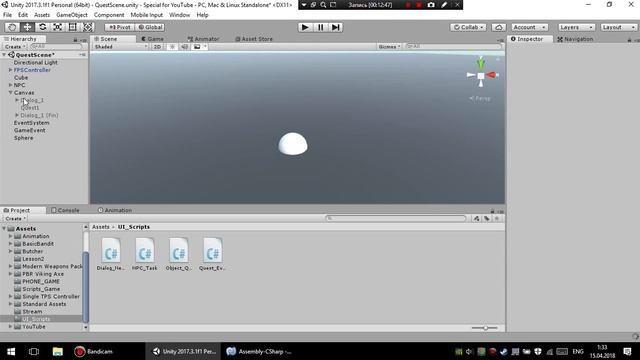The image size is (640, 360).
Task: Open the Gizmos dropdown
Action: click(389, 47)
